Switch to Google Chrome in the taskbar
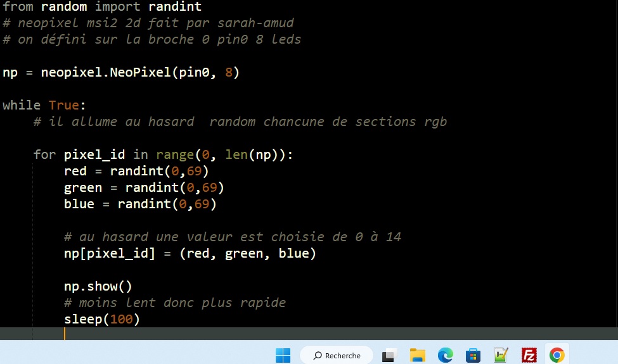 pos(557,355)
